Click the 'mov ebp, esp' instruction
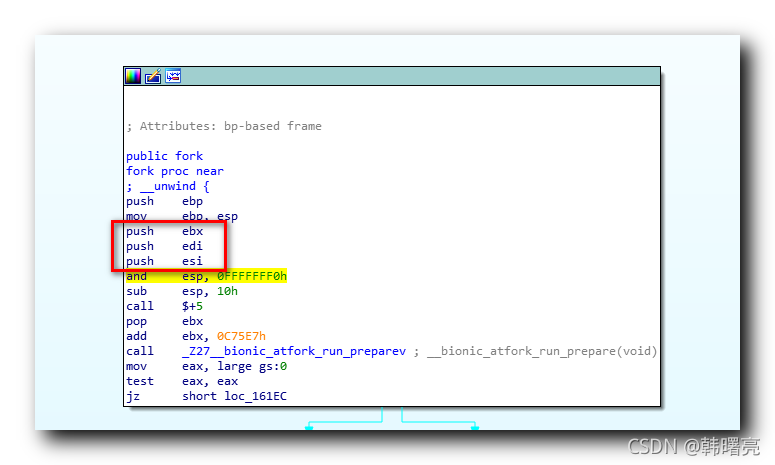Screen dimensions: 775x465 click(x=182, y=216)
